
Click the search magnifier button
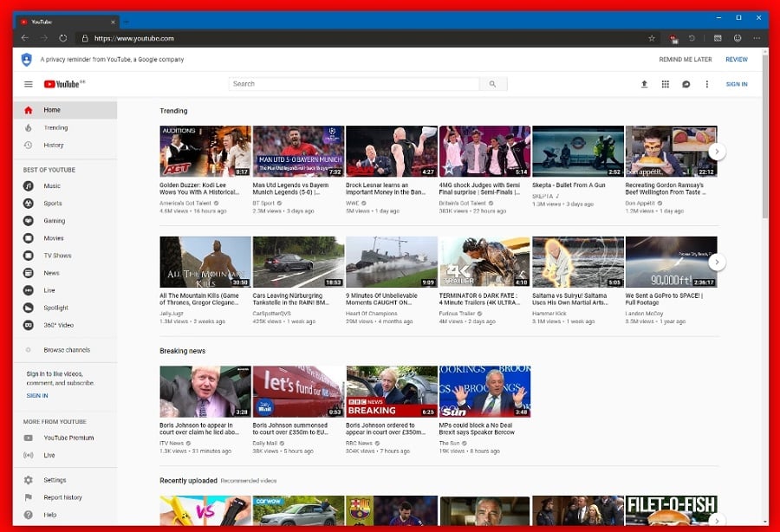[x=492, y=84]
